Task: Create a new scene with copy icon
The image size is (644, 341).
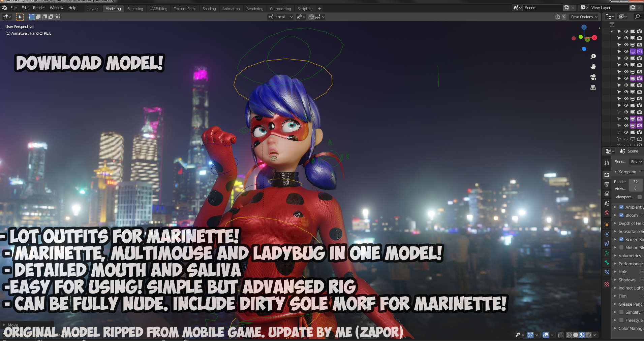Action: [x=566, y=8]
